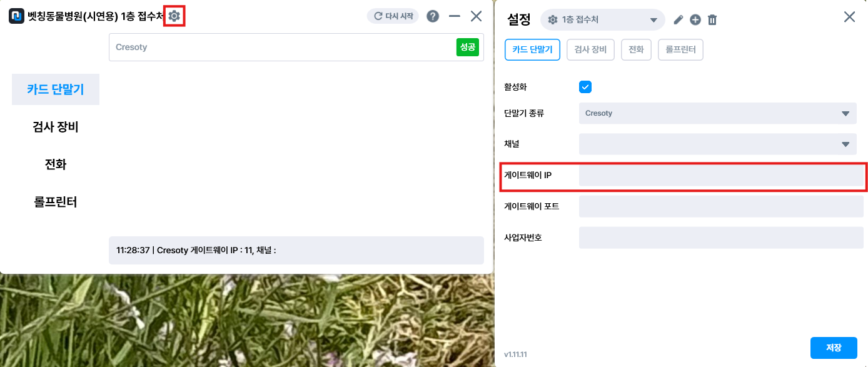Minimize the main application window

(x=455, y=16)
